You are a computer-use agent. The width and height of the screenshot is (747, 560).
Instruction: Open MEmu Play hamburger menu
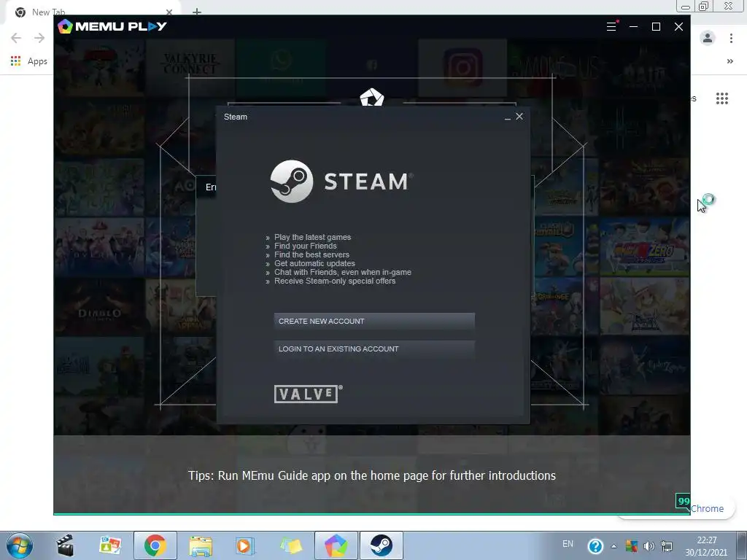tap(611, 27)
